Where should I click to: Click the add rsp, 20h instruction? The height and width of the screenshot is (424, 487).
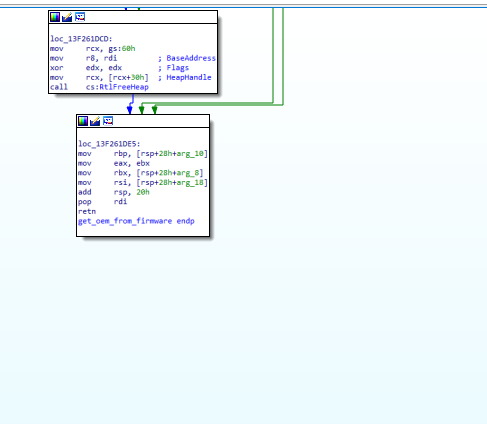(x=114, y=192)
